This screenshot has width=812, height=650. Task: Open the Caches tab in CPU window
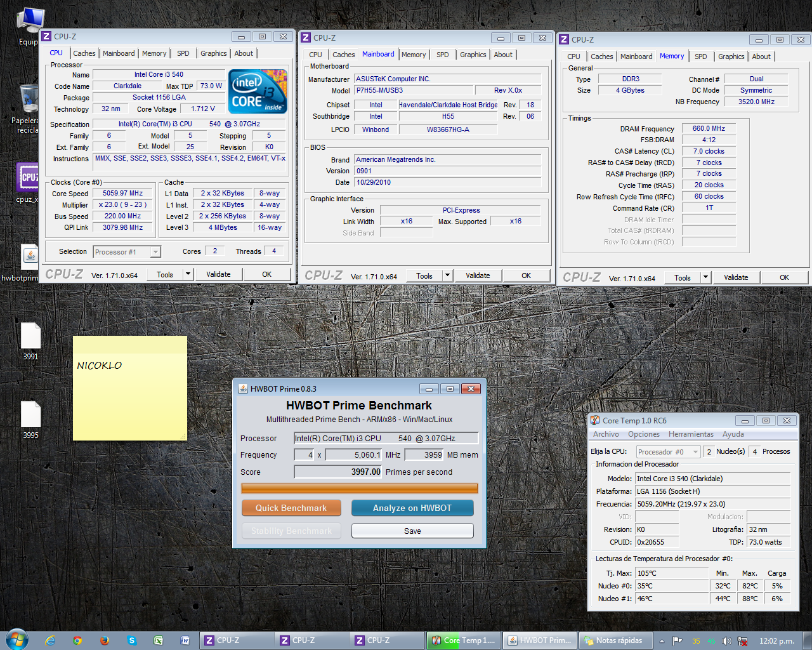(x=84, y=53)
